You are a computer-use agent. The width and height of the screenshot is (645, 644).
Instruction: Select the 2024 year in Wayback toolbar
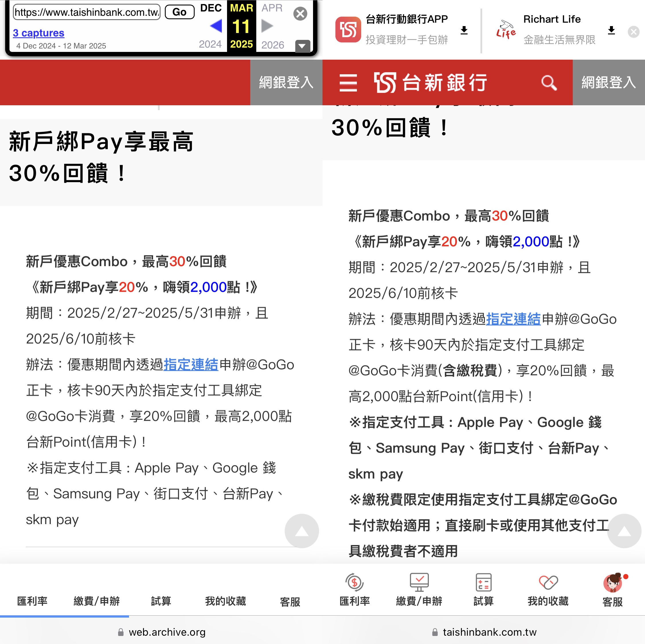point(210,44)
